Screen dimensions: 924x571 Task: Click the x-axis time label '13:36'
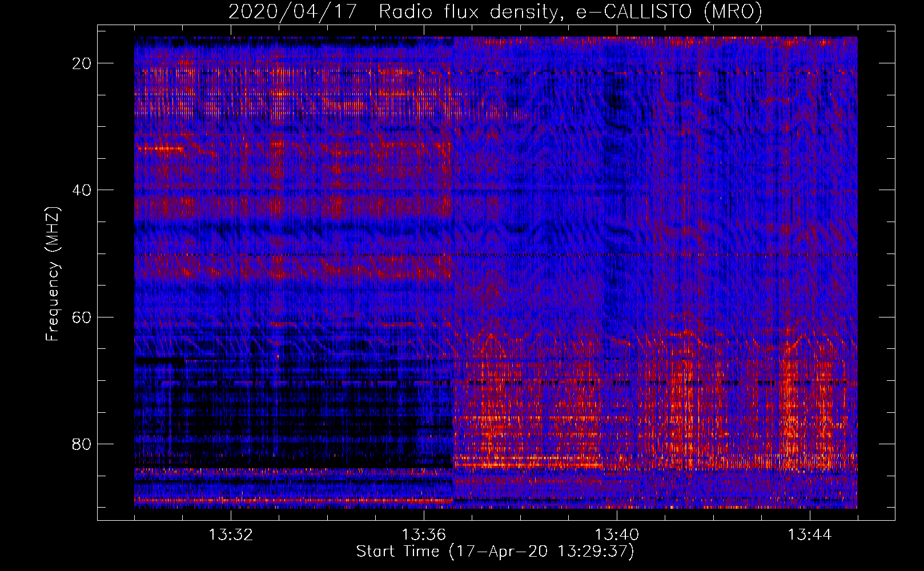424,535
